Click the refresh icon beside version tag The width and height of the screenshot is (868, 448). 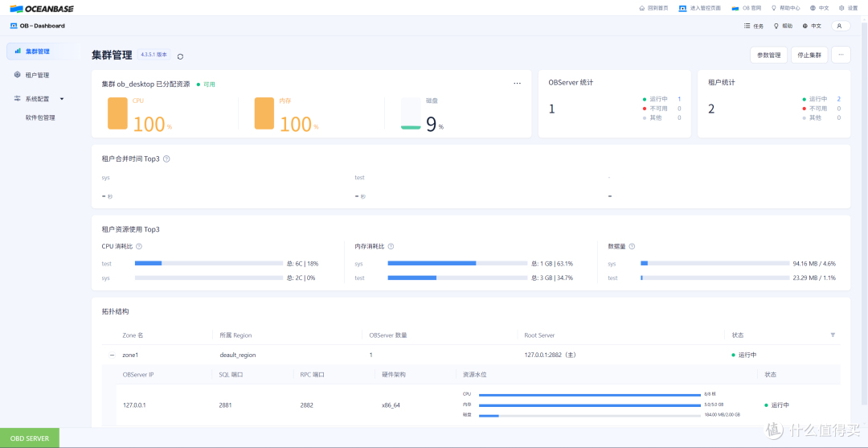[180, 56]
